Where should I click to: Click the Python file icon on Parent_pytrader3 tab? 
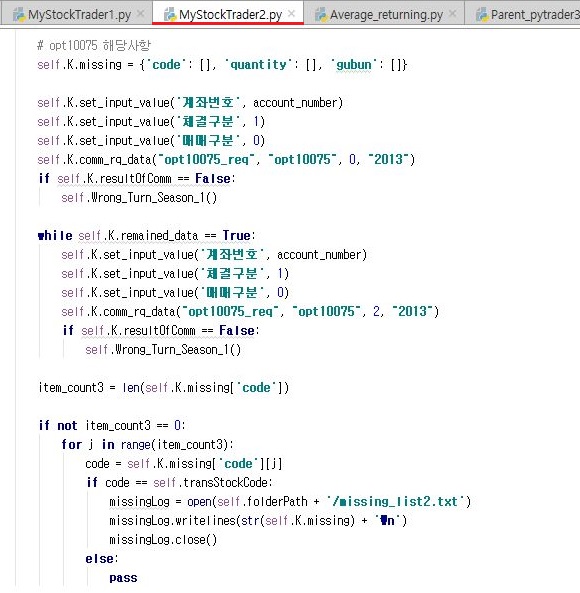tap(482, 14)
